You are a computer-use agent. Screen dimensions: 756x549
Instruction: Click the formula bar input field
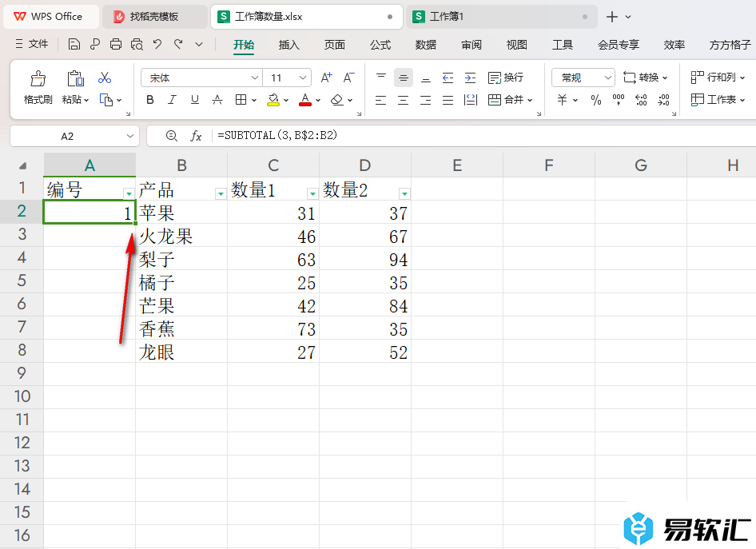(x=484, y=135)
